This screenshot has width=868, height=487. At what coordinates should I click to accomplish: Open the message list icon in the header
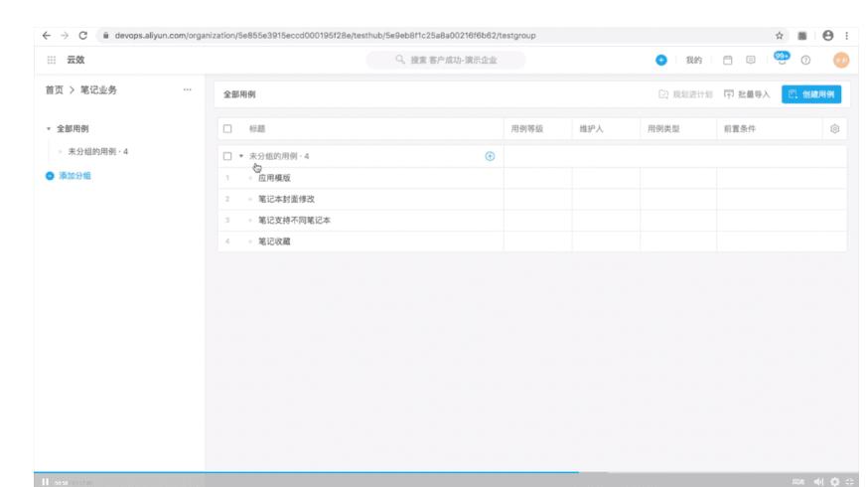pos(751,60)
